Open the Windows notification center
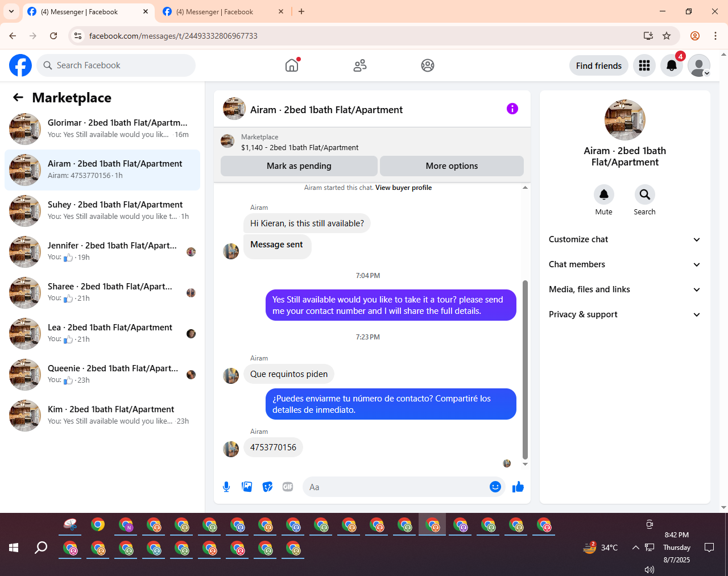Image resolution: width=728 pixels, height=576 pixels. click(709, 548)
